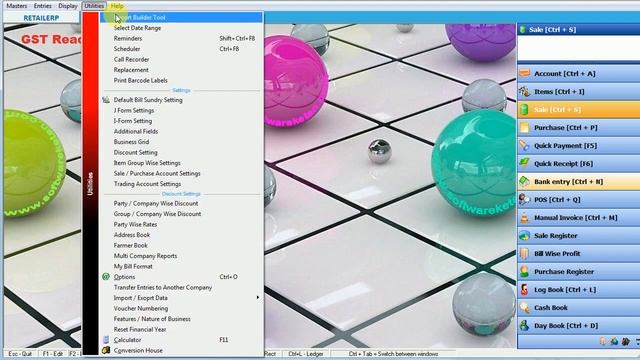This screenshot has width=640, height=360.
Task: Click the POS icon
Action: pos(524,199)
